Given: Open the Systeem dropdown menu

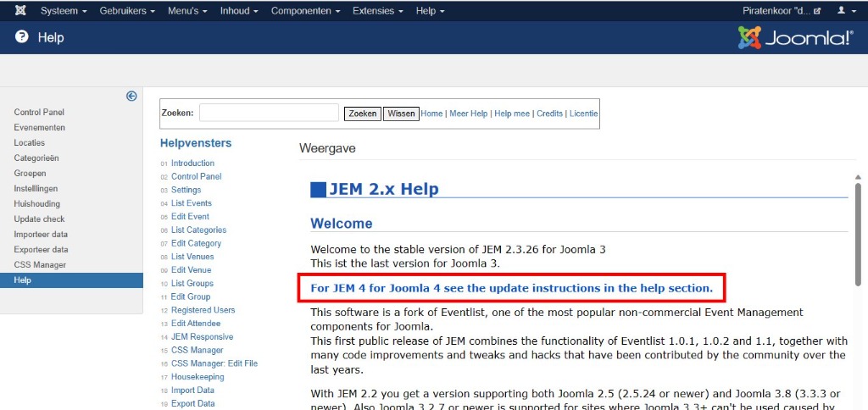Looking at the screenshot, I should (x=64, y=10).
